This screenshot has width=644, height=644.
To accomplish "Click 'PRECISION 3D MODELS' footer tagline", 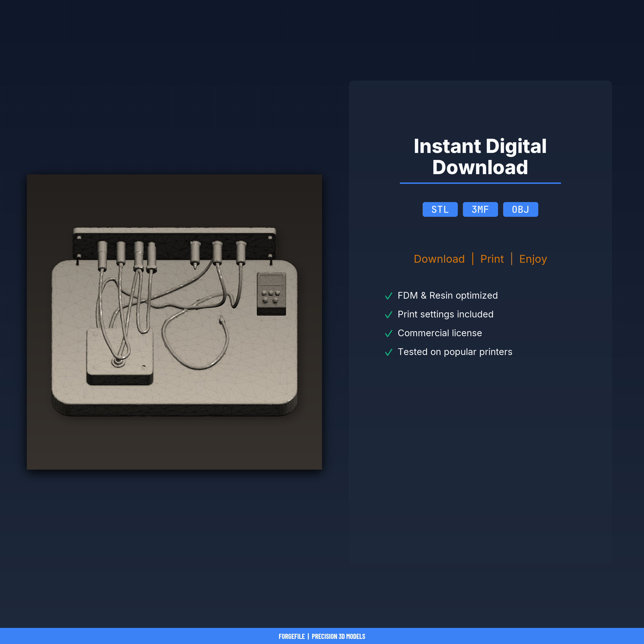I will [x=338, y=636].
